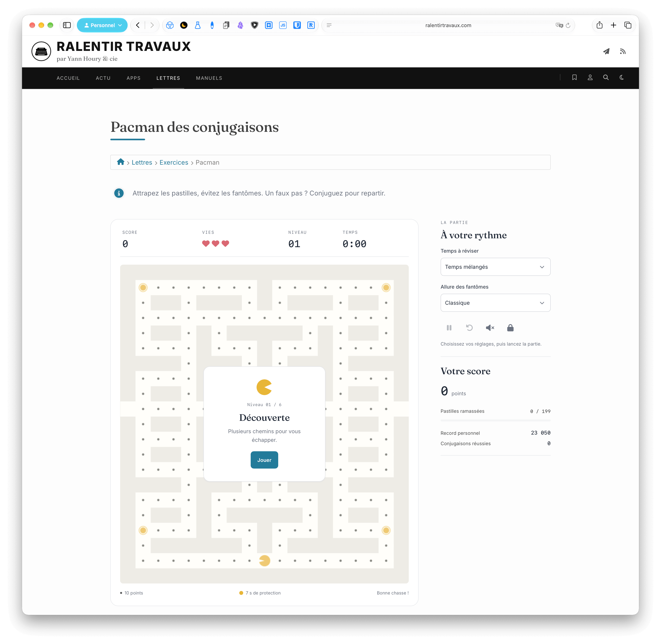
Task: Open the RSS feed icon
Action: click(x=622, y=51)
